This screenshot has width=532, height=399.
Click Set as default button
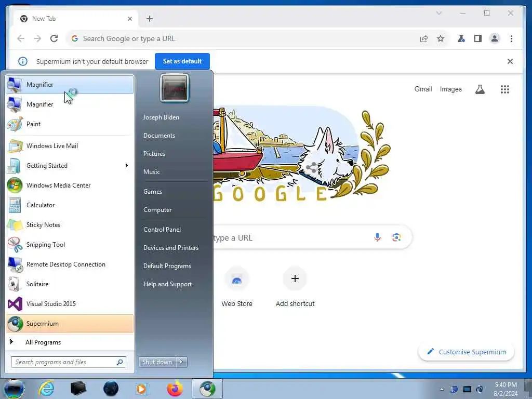[x=182, y=61]
